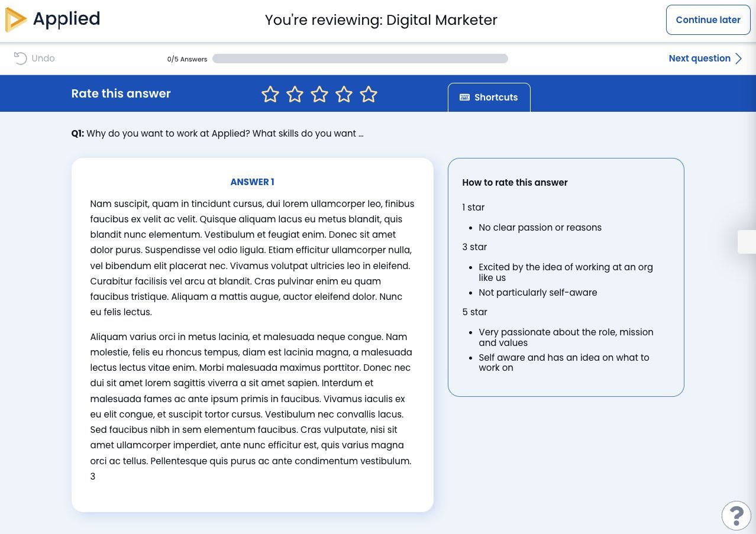Click the fourth rating star
The width and height of the screenshot is (756, 534).
point(344,94)
